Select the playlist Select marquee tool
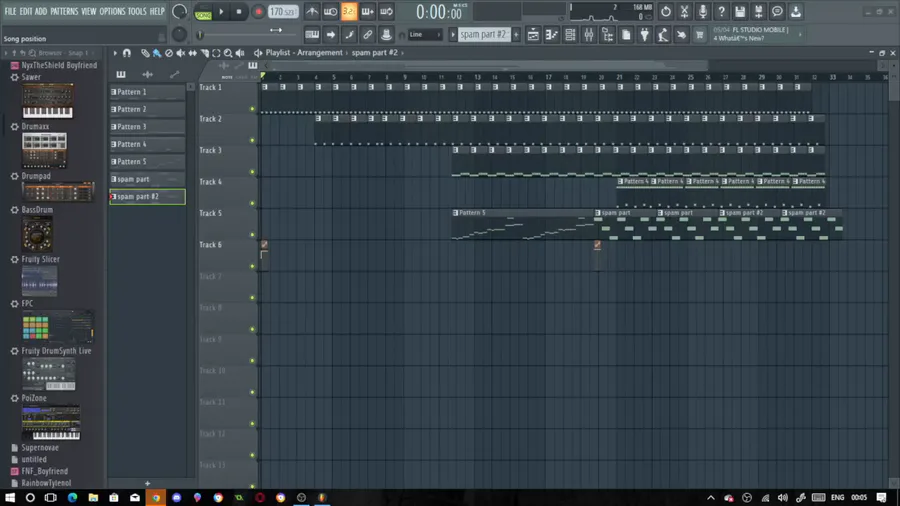This screenshot has width=900, height=506. pyautogui.click(x=216, y=53)
